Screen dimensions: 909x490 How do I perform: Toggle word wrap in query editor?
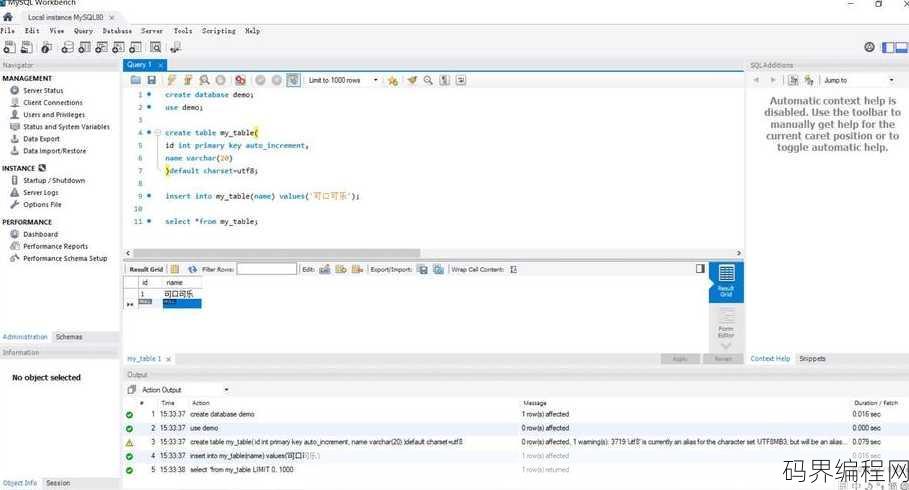(461, 80)
